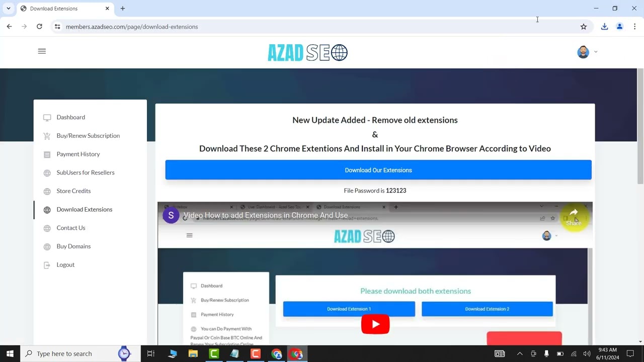This screenshot has width=644, height=362.
Task: Select the Download Extensions browser tab
Action: [65, 9]
